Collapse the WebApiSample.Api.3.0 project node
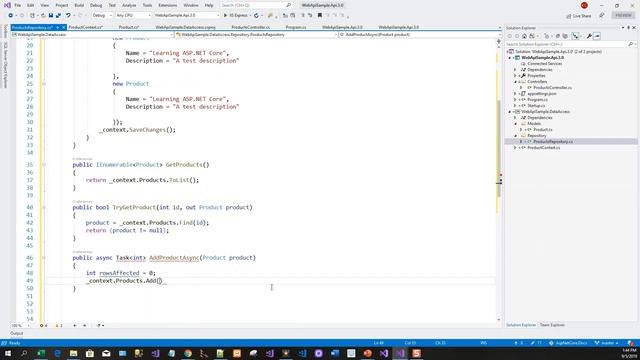 tap(510, 58)
